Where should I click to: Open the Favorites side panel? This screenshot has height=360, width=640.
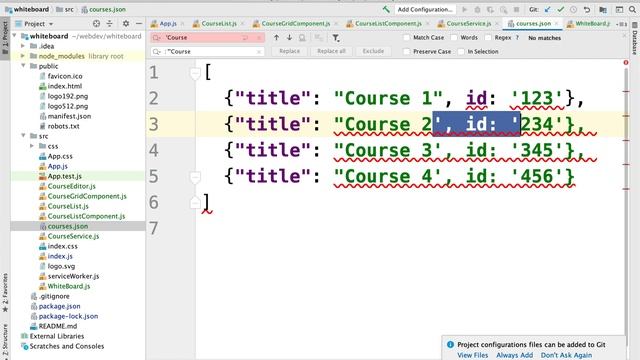(5, 293)
